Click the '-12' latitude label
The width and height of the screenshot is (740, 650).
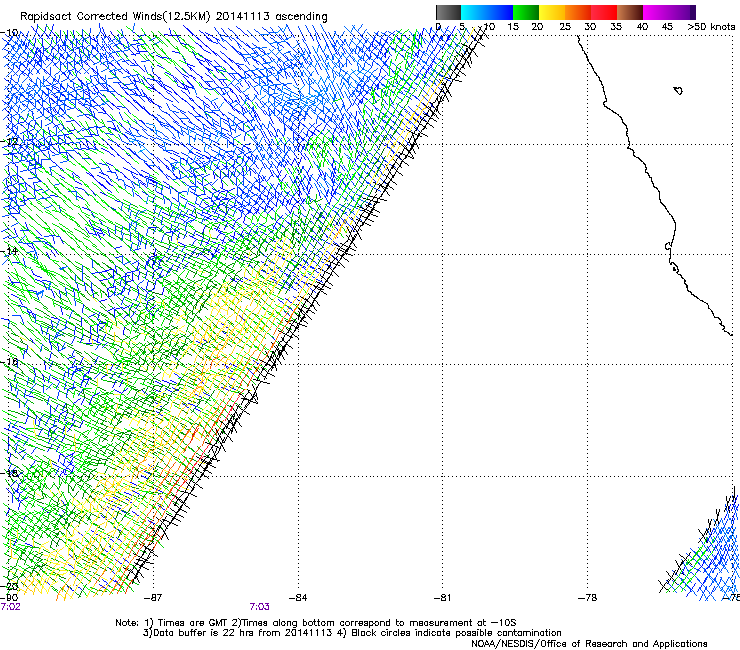point(10,141)
